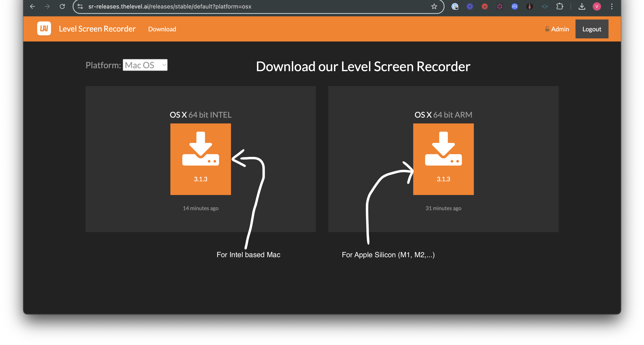Open the Chrome three-dot menu
Image resolution: width=644 pixels, height=345 pixels.
[612, 6]
